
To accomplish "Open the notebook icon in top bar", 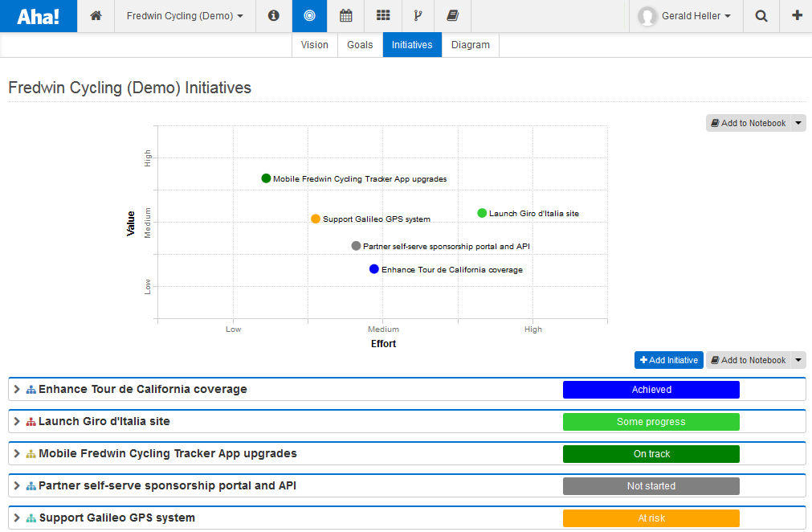I will [453, 16].
